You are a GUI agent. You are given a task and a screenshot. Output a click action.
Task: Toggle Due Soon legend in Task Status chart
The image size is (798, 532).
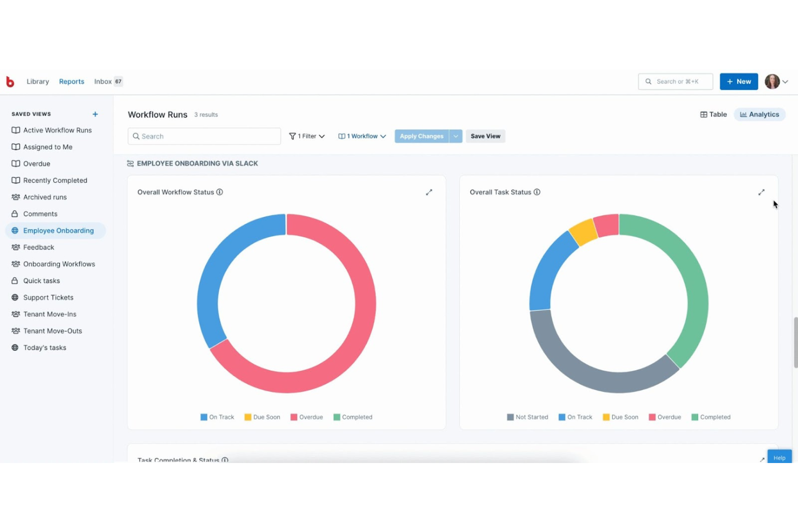point(620,417)
